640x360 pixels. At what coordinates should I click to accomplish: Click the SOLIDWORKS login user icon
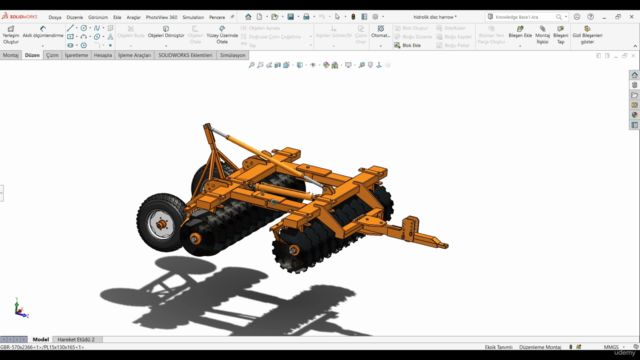(577, 17)
